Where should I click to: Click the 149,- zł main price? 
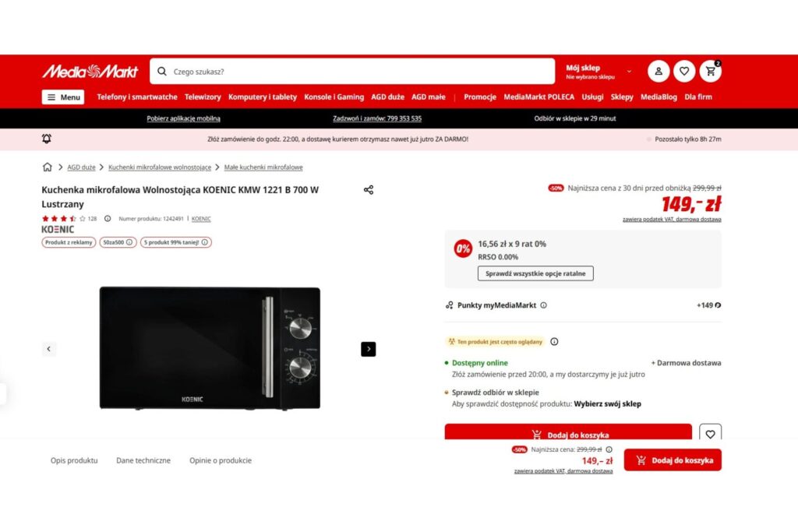pos(691,204)
